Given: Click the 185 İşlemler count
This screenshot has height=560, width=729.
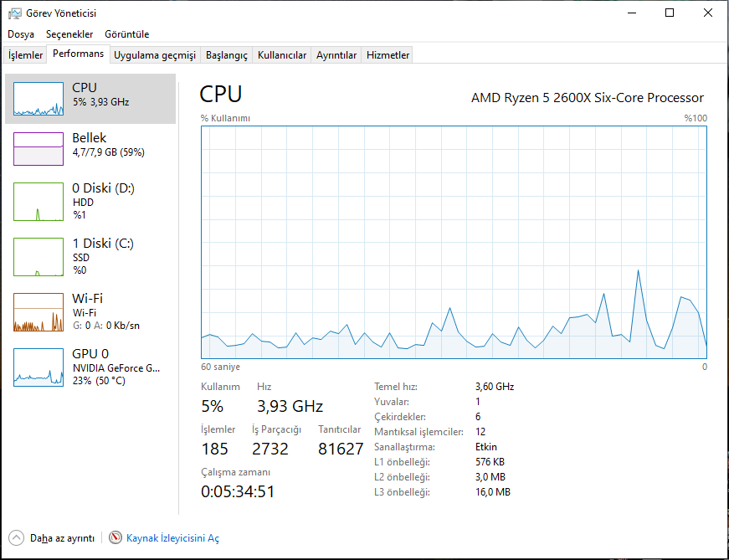Looking at the screenshot, I should coord(214,449).
